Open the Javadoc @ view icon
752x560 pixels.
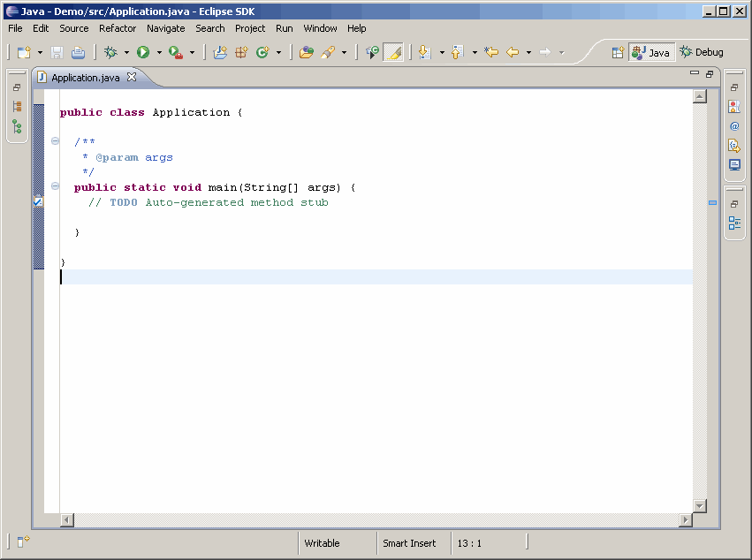click(x=734, y=126)
